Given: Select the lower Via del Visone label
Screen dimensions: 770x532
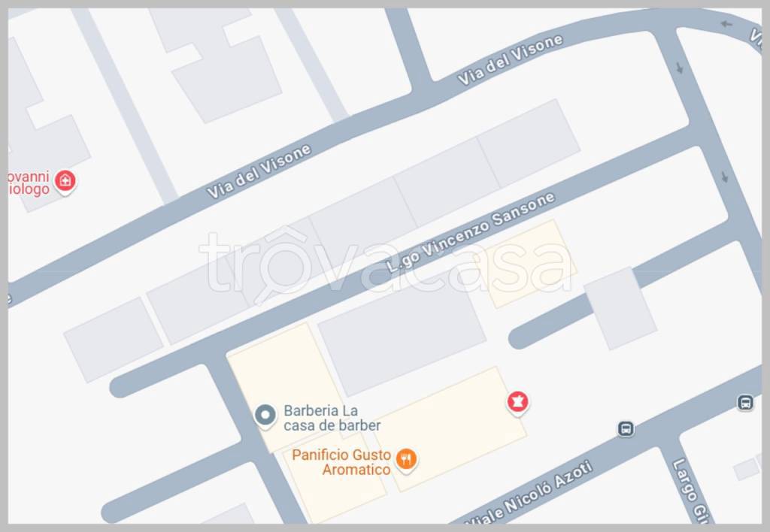Looking at the screenshot, I should 259,171.
